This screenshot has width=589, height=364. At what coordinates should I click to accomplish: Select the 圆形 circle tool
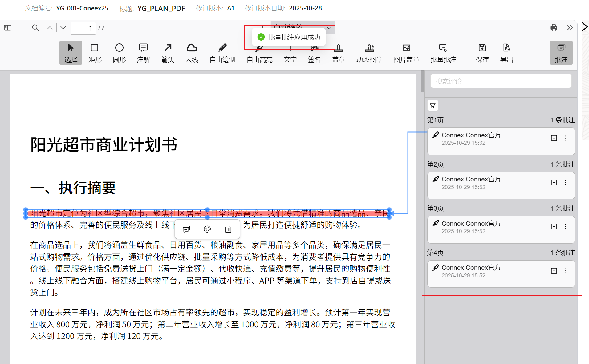(119, 52)
